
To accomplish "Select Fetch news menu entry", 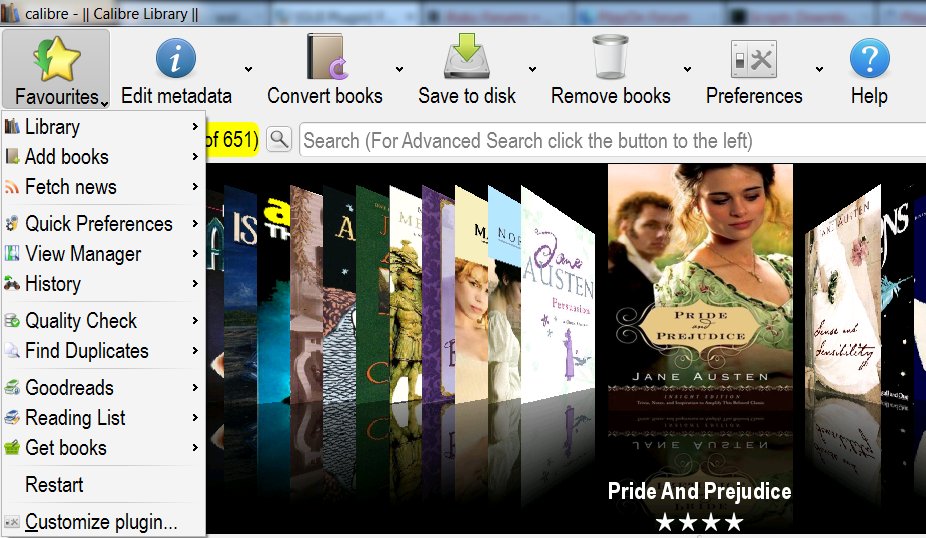I will pyautogui.click(x=103, y=187).
